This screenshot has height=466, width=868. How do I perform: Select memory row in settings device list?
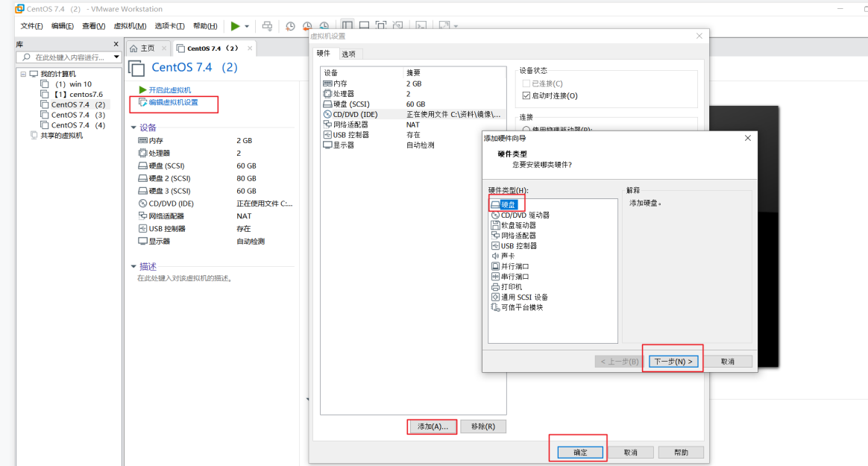coord(413,84)
